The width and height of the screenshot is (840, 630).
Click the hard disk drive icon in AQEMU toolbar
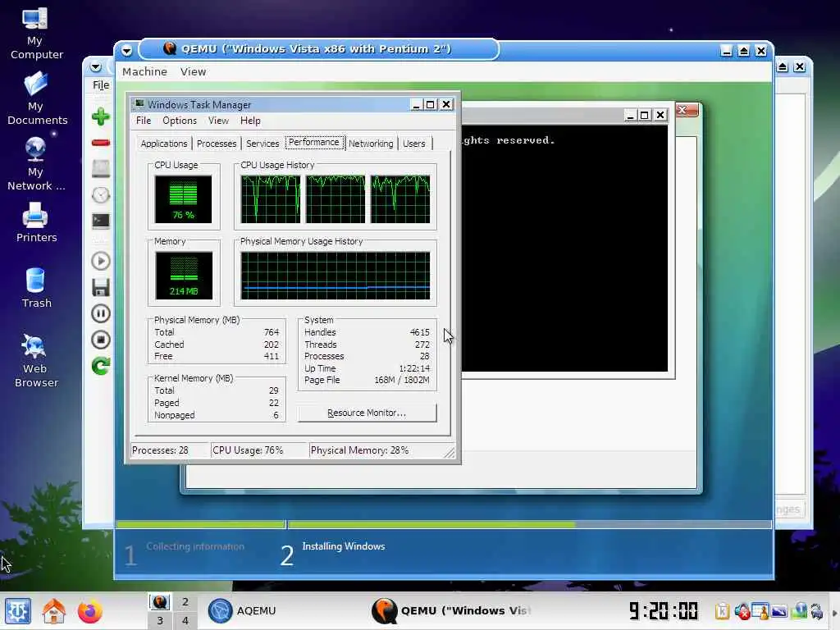[x=100, y=169]
